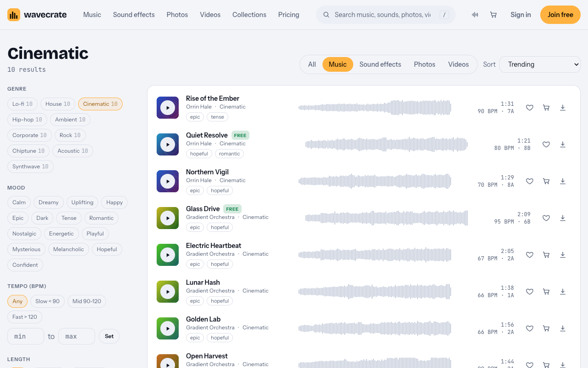The width and height of the screenshot is (588, 368).
Task: Select the Melancholic mood chip
Action: 68,249
